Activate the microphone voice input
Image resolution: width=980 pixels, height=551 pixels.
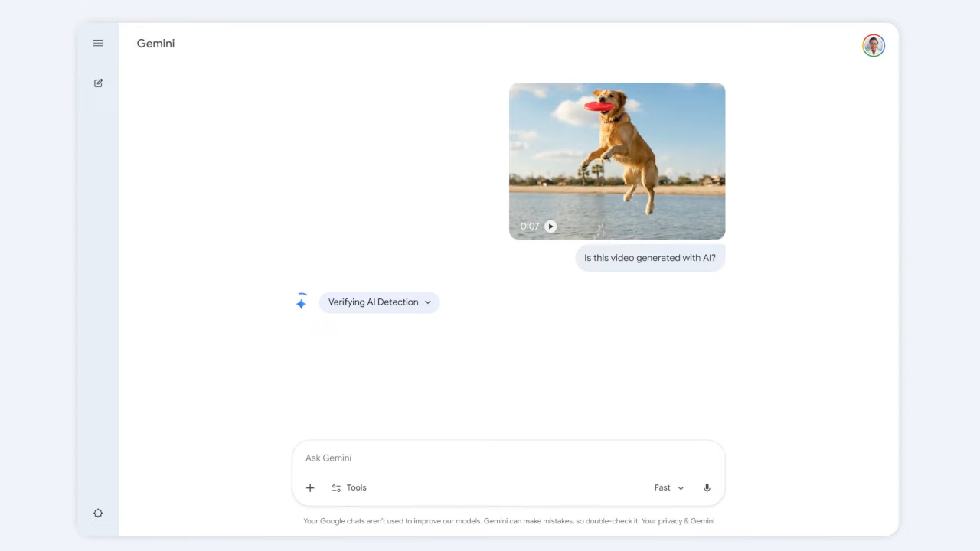click(707, 488)
